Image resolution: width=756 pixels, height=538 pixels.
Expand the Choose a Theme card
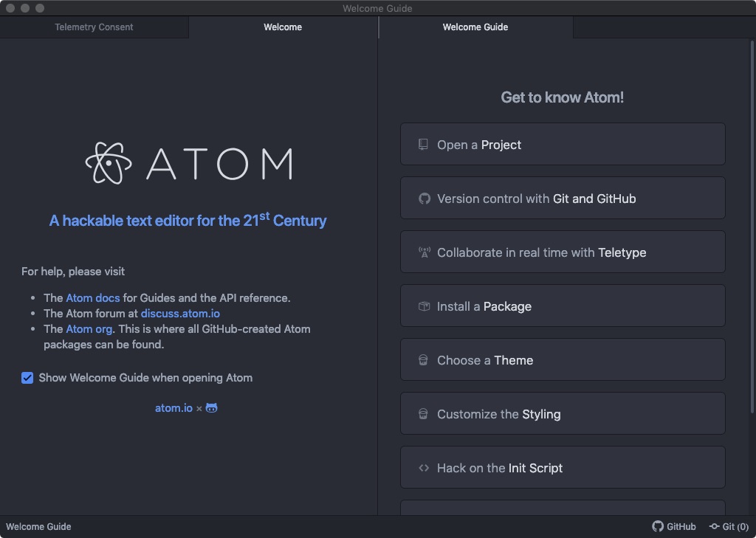(x=563, y=359)
